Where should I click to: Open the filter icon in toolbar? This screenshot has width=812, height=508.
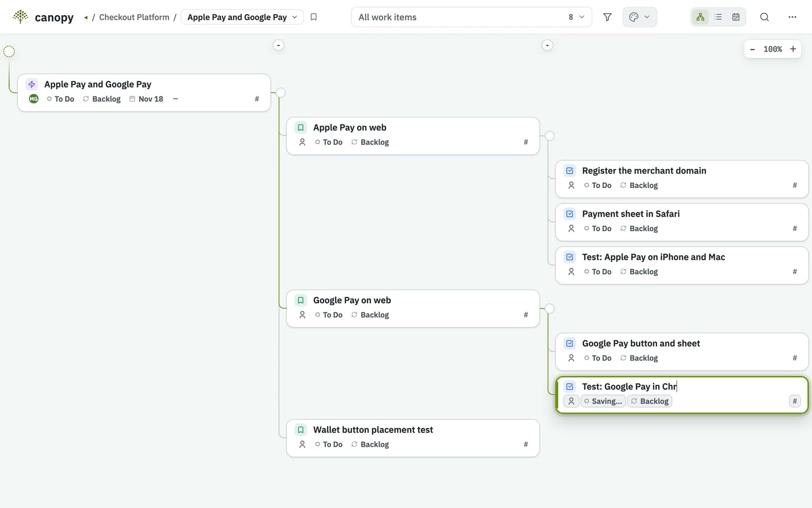pos(607,17)
